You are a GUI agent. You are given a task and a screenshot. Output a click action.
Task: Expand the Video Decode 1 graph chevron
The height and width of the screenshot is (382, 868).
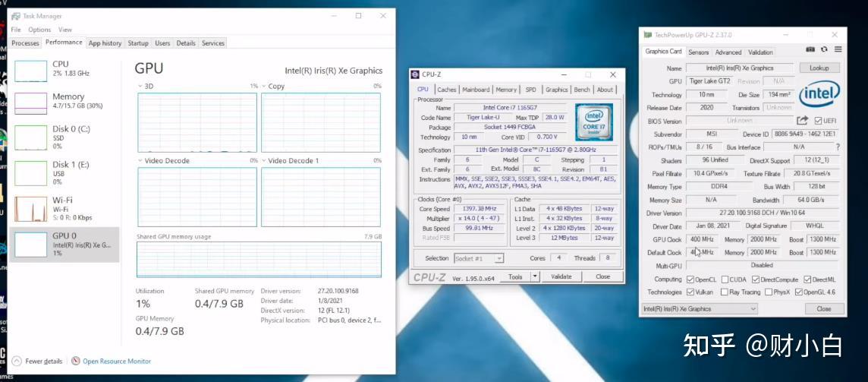pyautogui.click(x=263, y=161)
